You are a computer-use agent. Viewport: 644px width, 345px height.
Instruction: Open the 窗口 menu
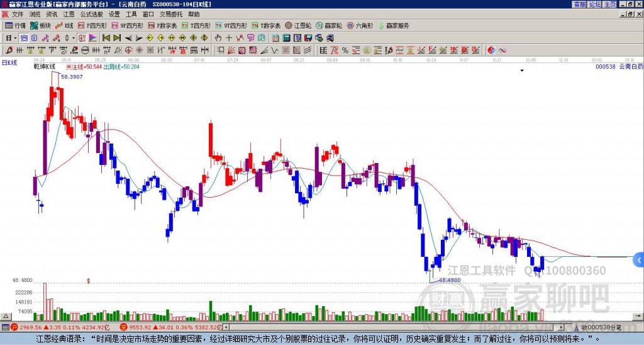click(x=148, y=14)
